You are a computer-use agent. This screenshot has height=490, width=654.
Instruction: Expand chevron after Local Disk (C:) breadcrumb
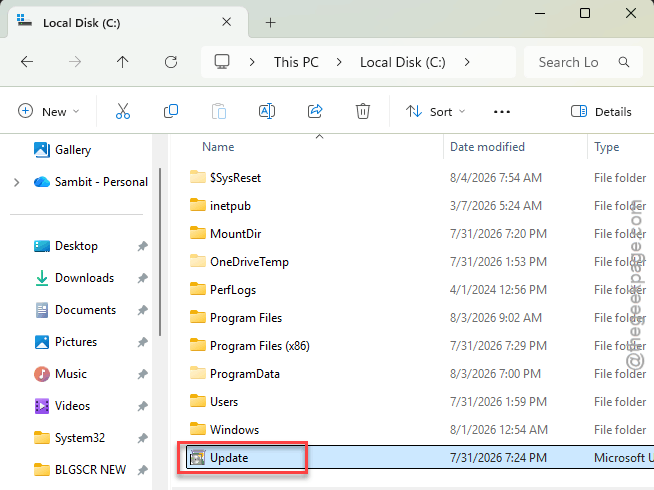(467, 62)
